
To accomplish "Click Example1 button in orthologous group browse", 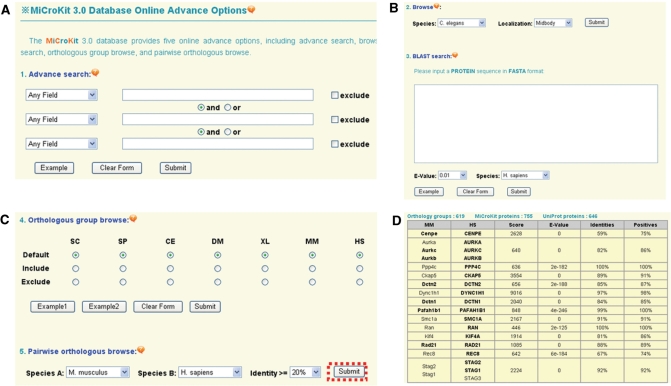I will tap(52, 306).
